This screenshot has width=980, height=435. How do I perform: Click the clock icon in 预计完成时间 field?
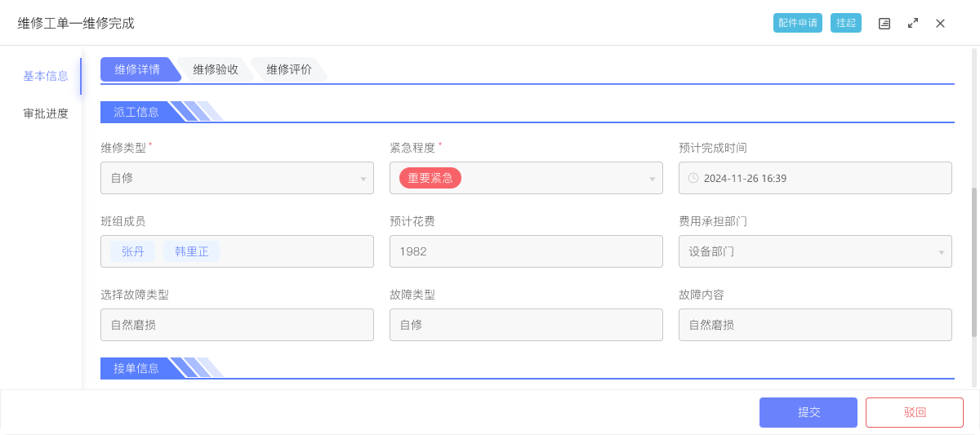click(693, 178)
